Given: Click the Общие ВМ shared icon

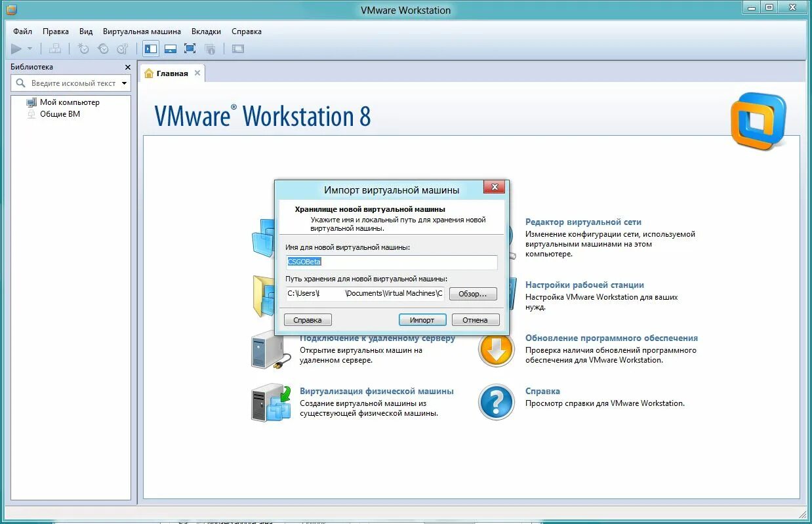Looking at the screenshot, I should 31,114.
